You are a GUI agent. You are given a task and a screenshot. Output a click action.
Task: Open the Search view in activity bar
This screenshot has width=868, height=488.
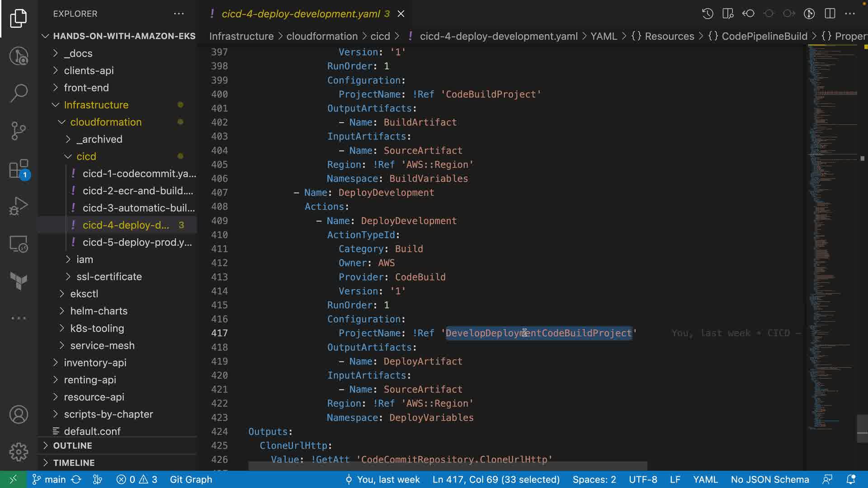click(19, 93)
